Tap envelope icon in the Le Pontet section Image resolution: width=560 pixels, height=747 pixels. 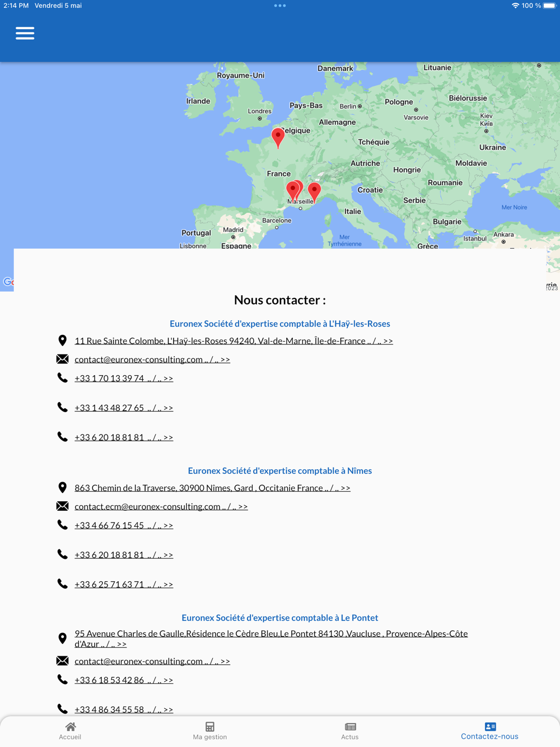tap(63, 661)
